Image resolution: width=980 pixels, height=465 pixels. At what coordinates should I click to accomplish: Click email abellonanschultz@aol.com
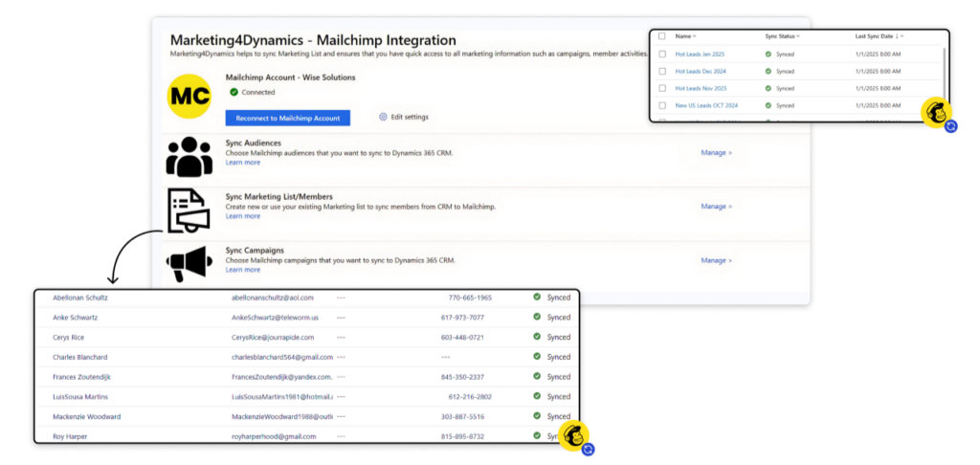pyautogui.click(x=273, y=298)
